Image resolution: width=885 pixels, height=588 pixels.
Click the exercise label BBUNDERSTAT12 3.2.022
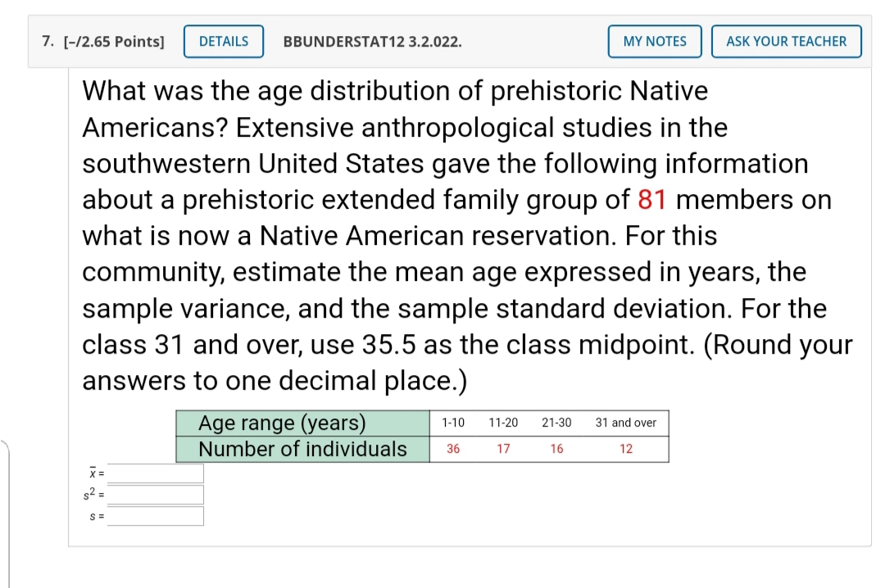click(372, 42)
